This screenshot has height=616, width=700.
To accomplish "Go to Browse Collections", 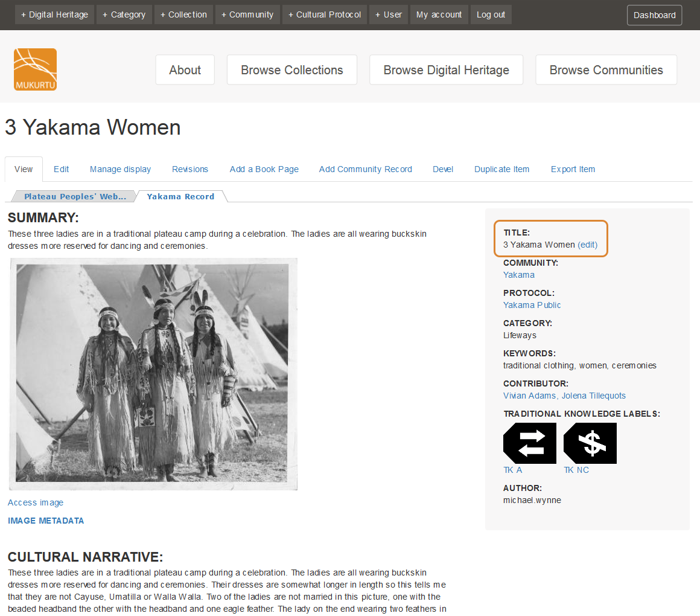I will pyautogui.click(x=292, y=69).
